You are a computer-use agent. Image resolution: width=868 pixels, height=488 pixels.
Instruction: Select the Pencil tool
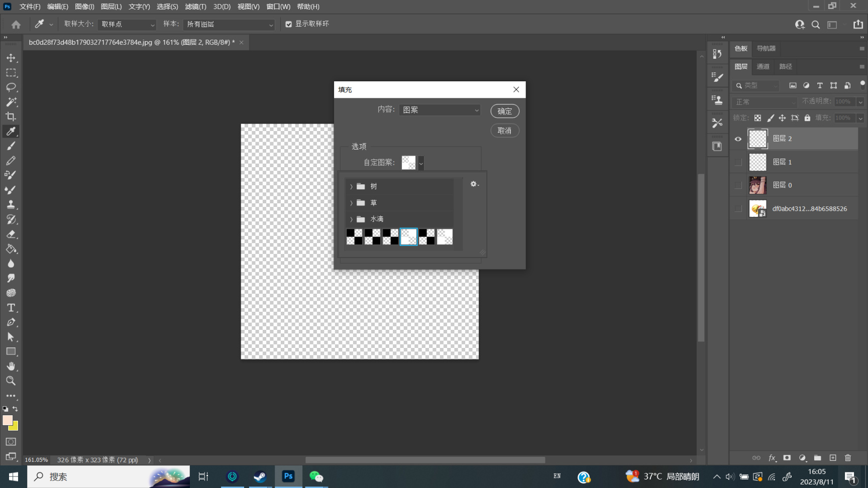11,161
